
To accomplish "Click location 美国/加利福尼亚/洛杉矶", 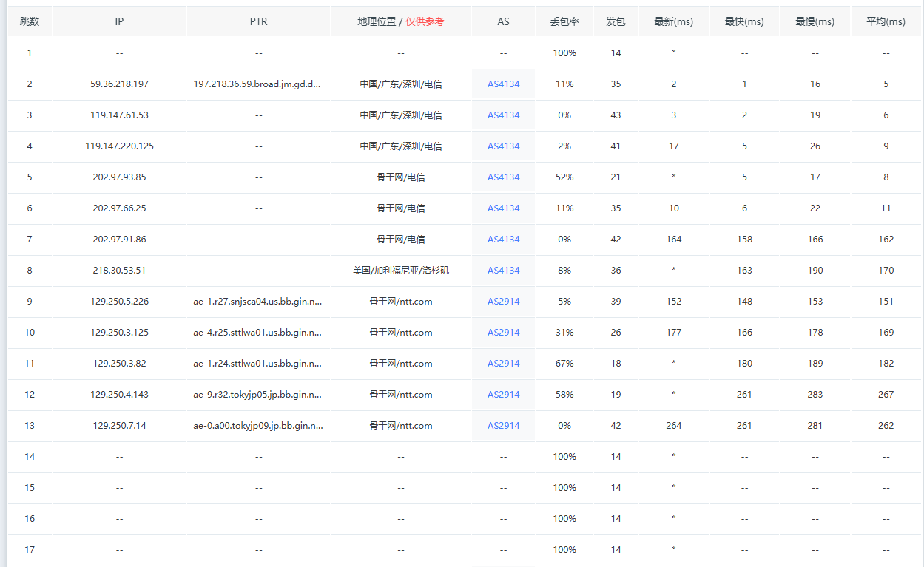I will [400, 271].
